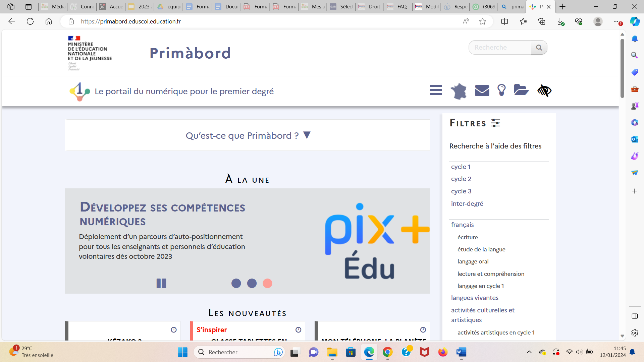Select activités artistiques en cycle 1 filter
644x362 pixels.
point(496,333)
